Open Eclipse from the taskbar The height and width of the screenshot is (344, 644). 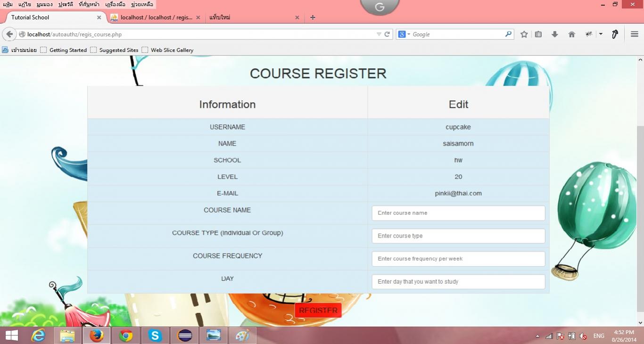point(184,336)
